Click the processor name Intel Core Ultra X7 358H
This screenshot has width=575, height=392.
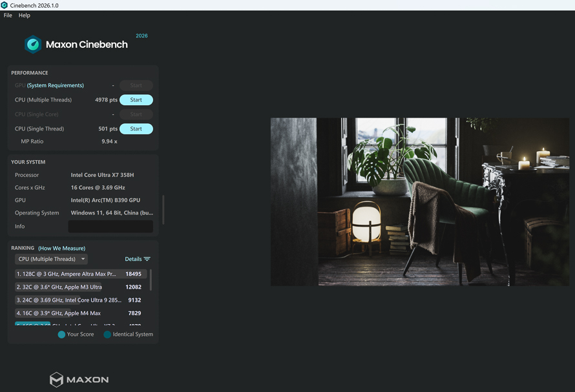[x=102, y=175]
